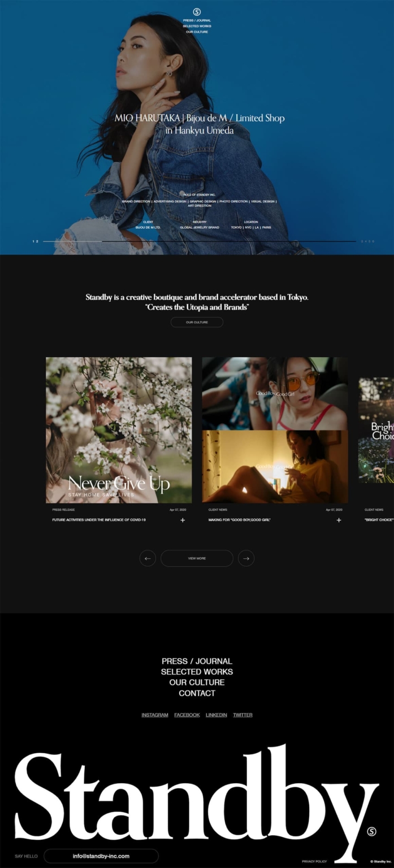Click the hero slideshow progress bar

pyautogui.click(x=199, y=241)
